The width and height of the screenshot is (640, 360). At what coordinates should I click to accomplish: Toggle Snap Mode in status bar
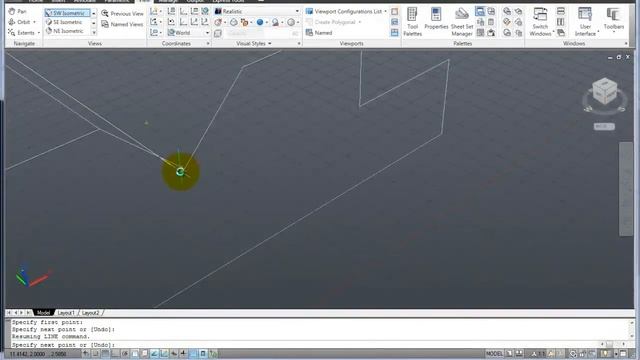96,353
